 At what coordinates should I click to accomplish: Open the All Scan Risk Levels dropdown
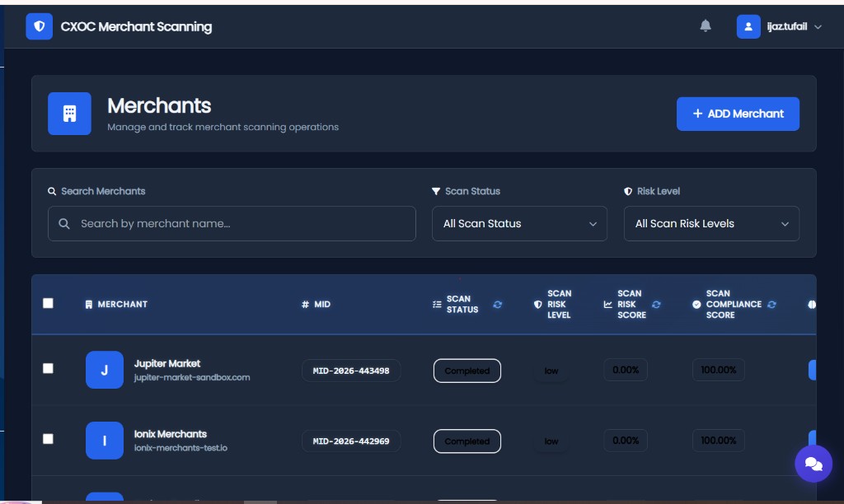[x=711, y=224]
